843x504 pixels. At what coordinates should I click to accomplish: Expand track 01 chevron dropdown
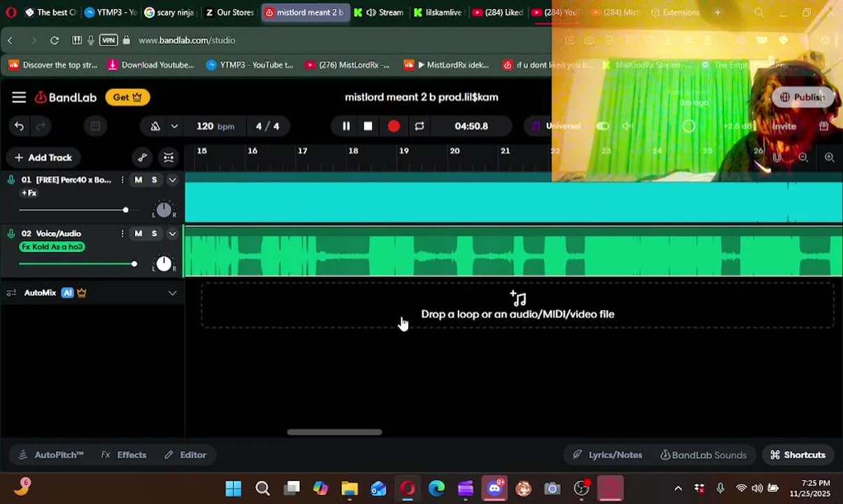[x=172, y=180]
